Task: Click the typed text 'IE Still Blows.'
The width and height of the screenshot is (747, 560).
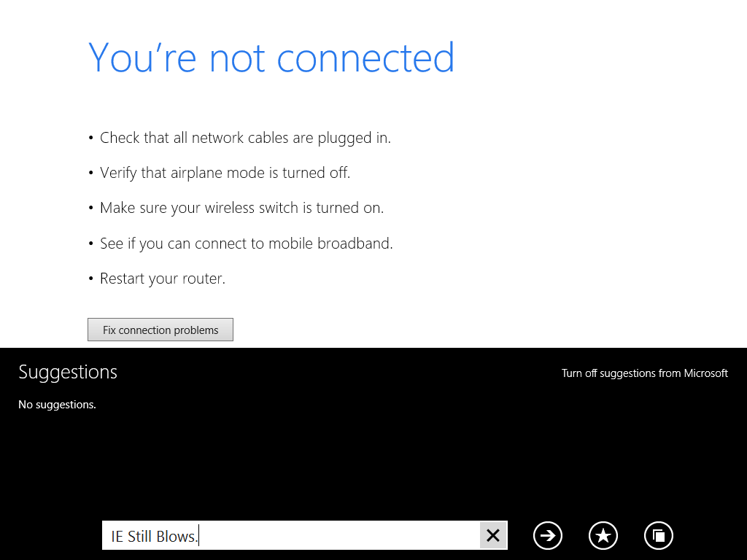Action: point(154,536)
